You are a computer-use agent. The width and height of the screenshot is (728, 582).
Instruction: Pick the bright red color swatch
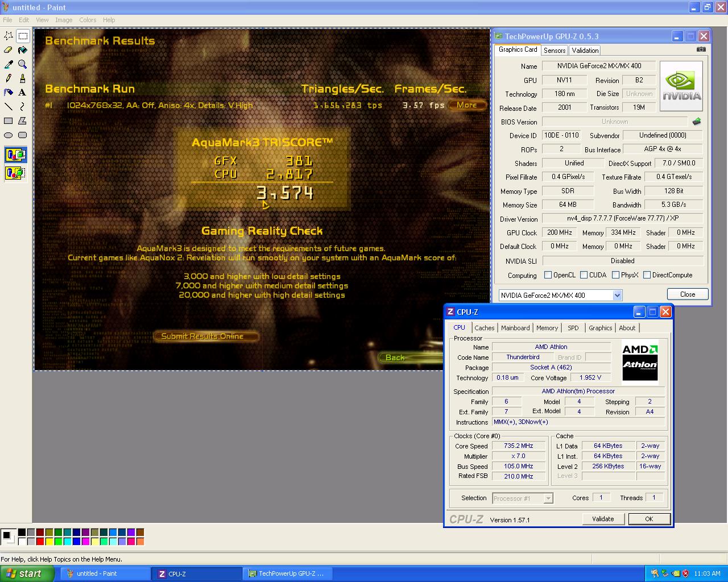coord(40,542)
